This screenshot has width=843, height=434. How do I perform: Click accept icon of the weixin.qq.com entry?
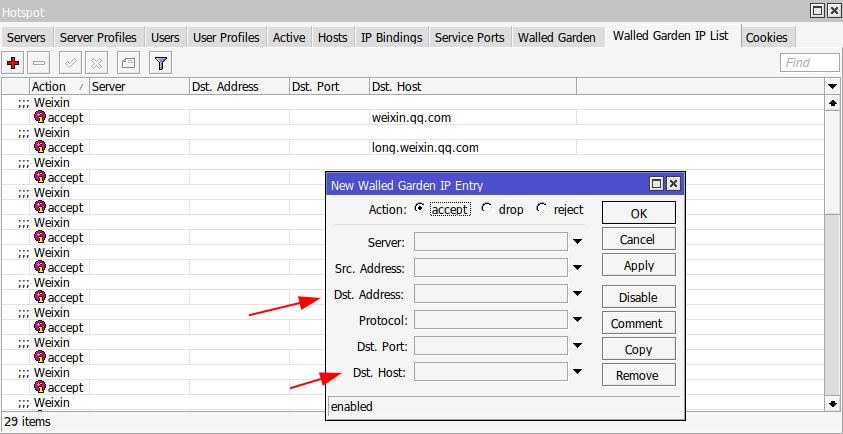(40, 117)
